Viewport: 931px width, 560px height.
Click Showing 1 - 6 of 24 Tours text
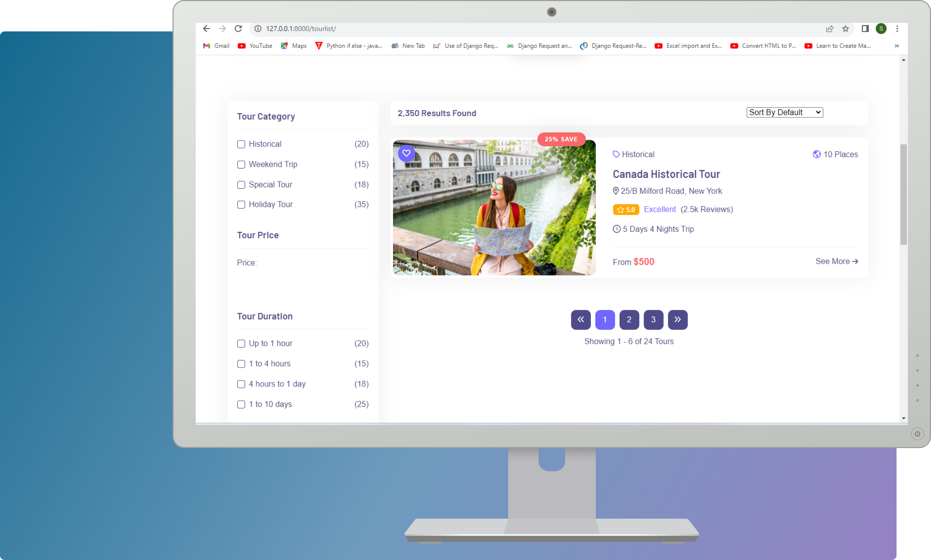point(629,341)
